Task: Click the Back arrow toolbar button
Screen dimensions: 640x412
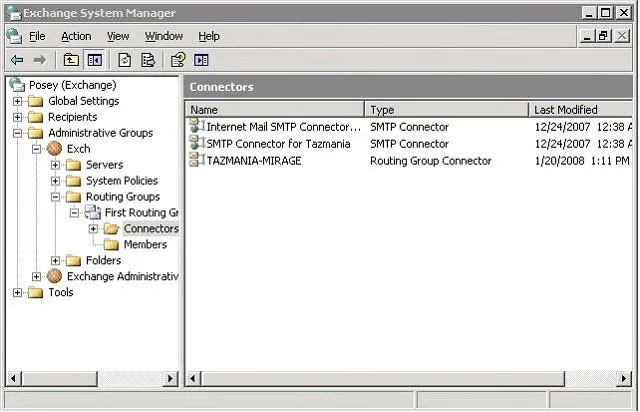Action: tap(17, 60)
